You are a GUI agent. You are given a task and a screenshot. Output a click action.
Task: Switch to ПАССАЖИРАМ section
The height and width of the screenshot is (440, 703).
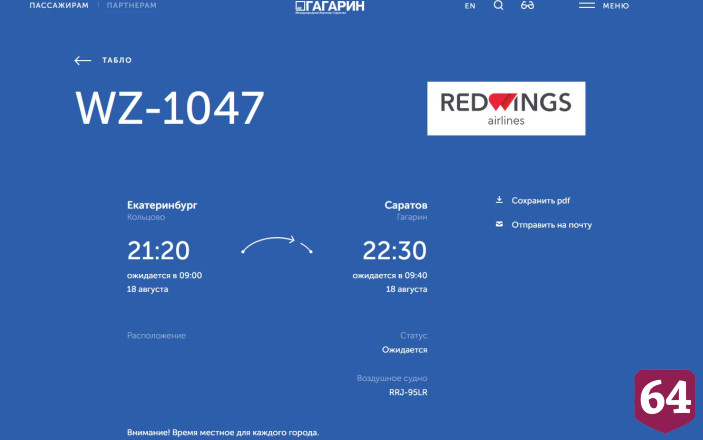pyautogui.click(x=59, y=5)
